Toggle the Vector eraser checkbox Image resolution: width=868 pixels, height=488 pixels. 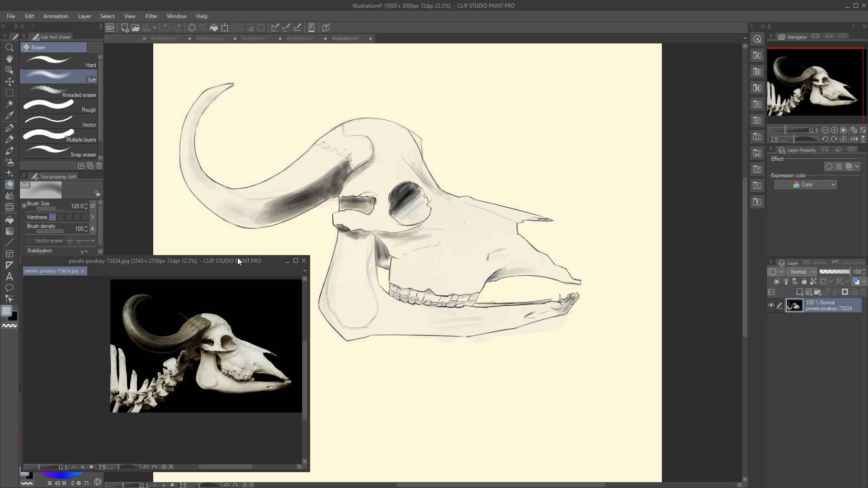(x=30, y=241)
